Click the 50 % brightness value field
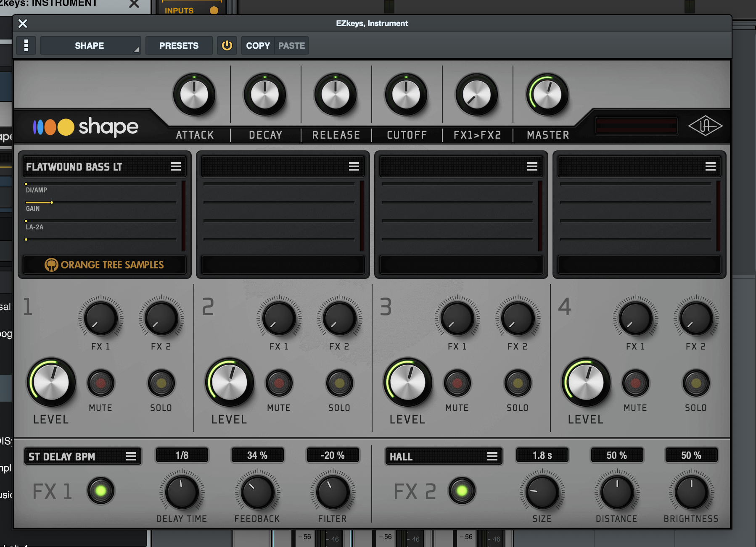The width and height of the screenshot is (756, 547). (691, 455)
